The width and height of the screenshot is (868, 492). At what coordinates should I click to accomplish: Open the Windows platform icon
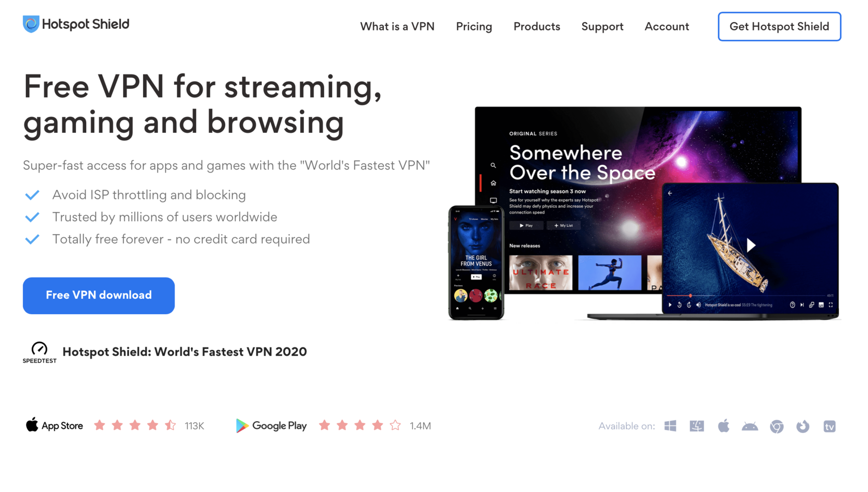[670, 426]
